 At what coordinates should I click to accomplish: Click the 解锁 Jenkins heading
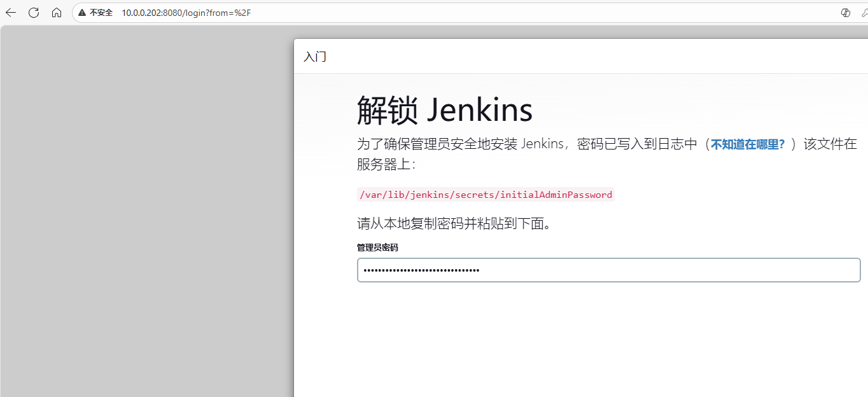coord(444,110)
